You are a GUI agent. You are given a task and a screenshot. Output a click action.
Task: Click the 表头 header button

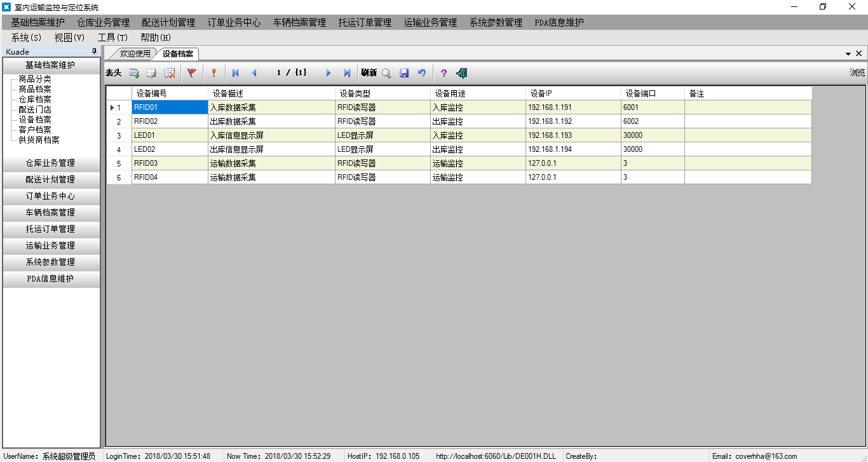113,73
